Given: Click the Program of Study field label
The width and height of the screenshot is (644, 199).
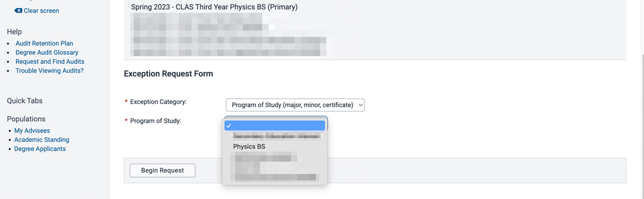Looking at the screenshot, I should click(x=155, y=121).
